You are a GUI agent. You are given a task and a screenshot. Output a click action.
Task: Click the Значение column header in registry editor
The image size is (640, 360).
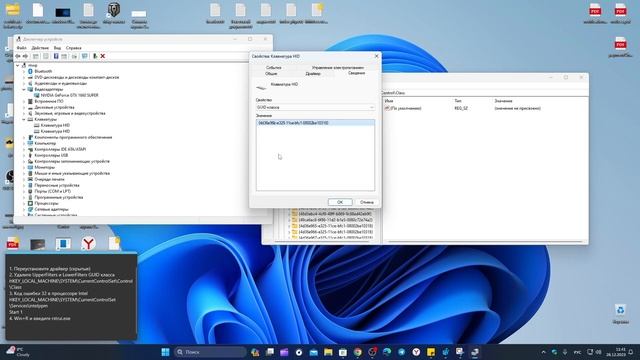(x=503, y=101)
